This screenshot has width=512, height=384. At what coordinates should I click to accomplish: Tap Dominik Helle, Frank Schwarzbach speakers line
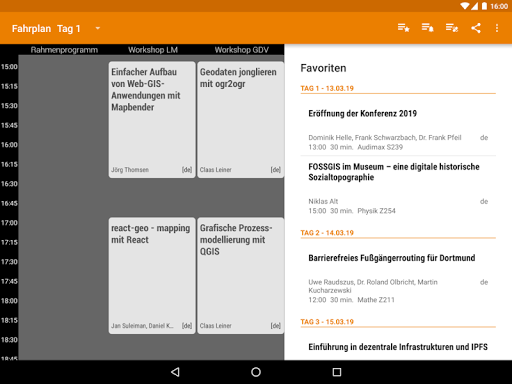(x=385, y=138)
